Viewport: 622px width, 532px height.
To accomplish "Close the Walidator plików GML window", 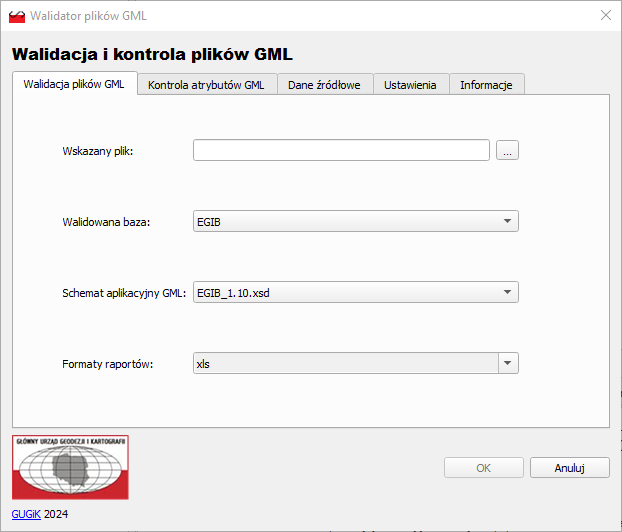I will [605, 15].
